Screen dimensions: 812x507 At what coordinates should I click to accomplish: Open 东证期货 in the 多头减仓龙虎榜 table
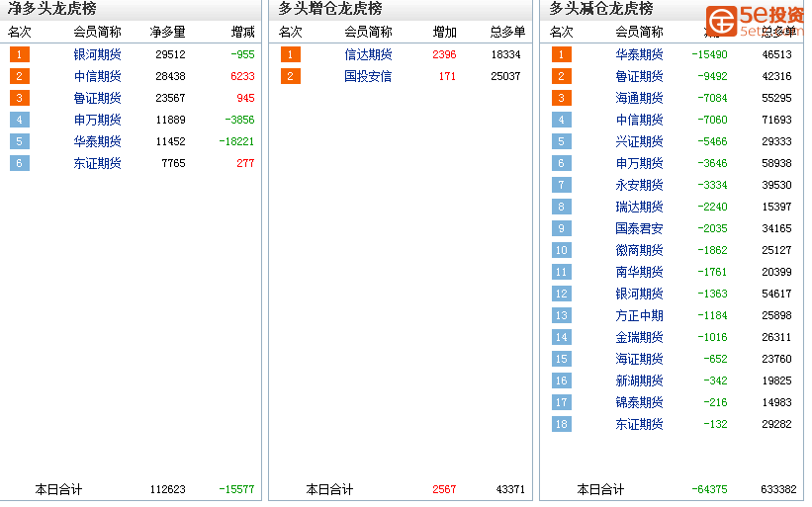639,424
